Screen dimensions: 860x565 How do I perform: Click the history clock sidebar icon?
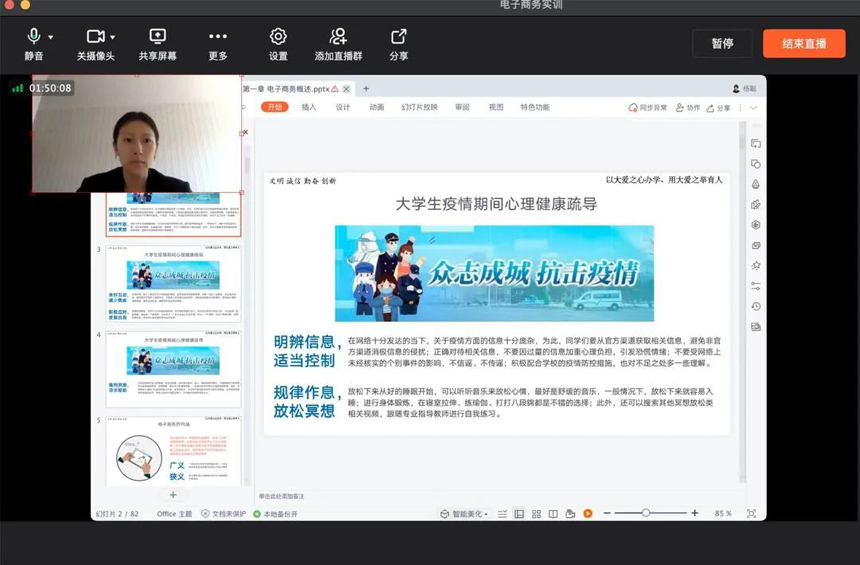(756, 306)
